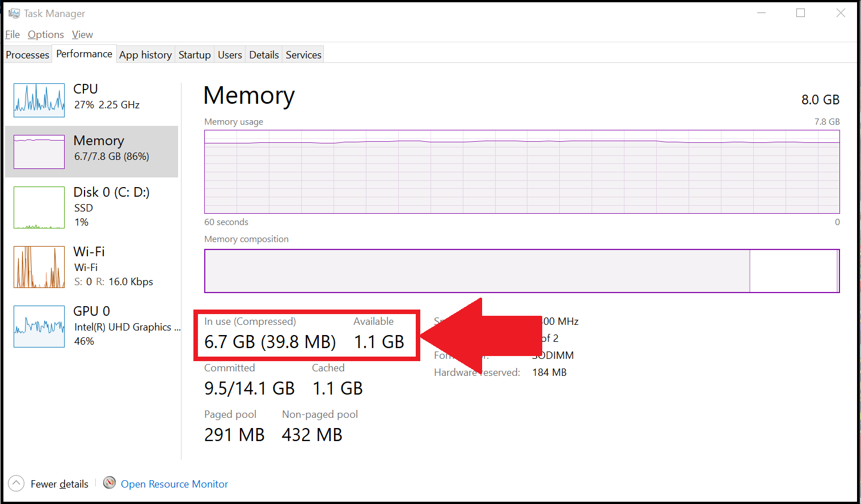This screenshot has height=504, width=861.
Task: Switch to the Startup tab
Action: point(195,54)
